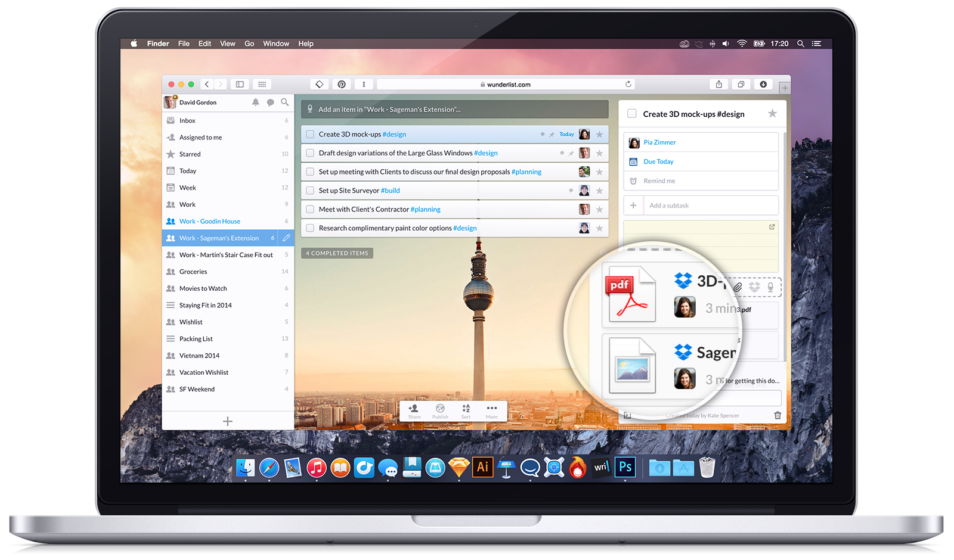Click the Safari forward arrow button
954x560 pixels.
pos(221,85)
